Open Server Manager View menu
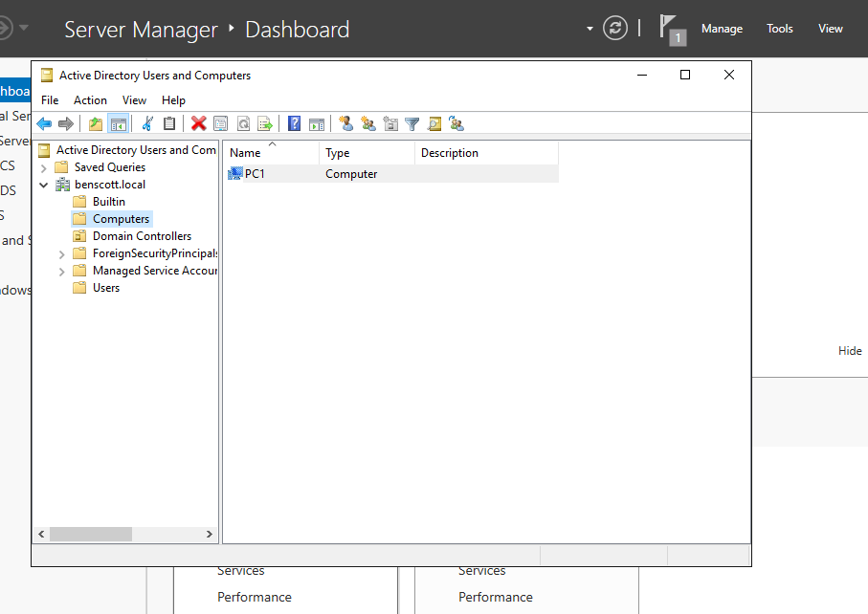868x614 pixels. point(831,29)
